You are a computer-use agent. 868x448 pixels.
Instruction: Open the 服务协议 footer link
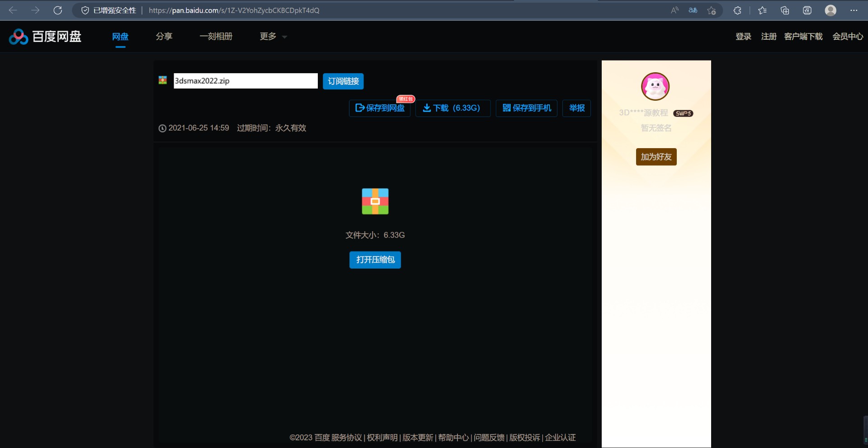click(347, 438)
